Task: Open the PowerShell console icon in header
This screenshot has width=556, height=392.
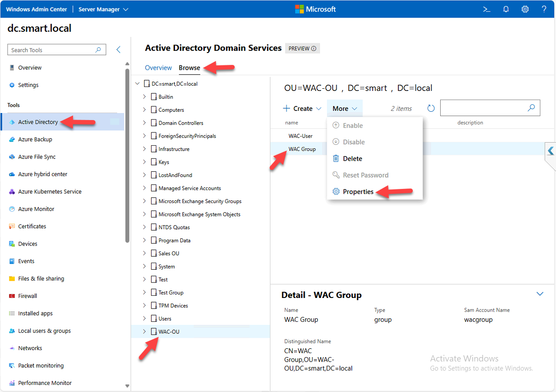Action: (487, 9)
